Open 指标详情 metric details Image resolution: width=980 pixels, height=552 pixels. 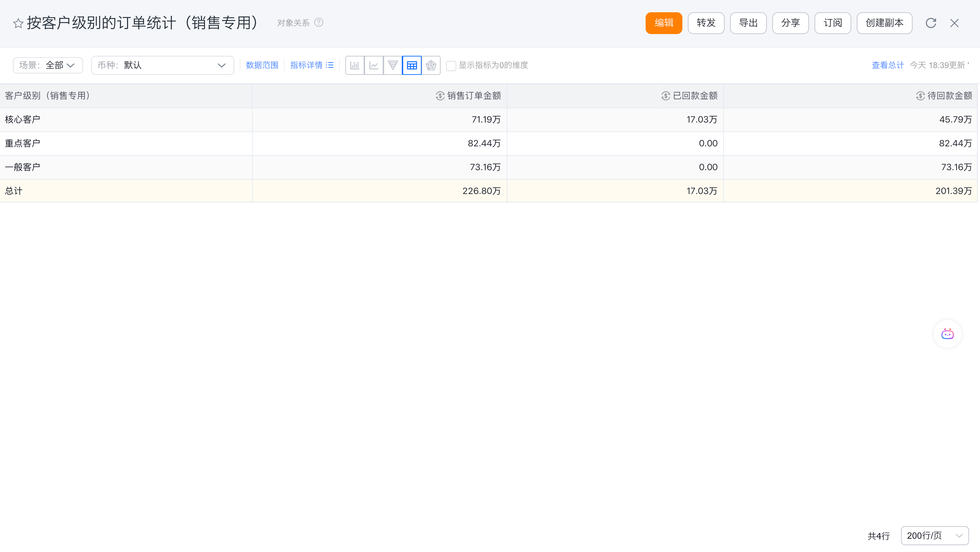pos(311,65)
